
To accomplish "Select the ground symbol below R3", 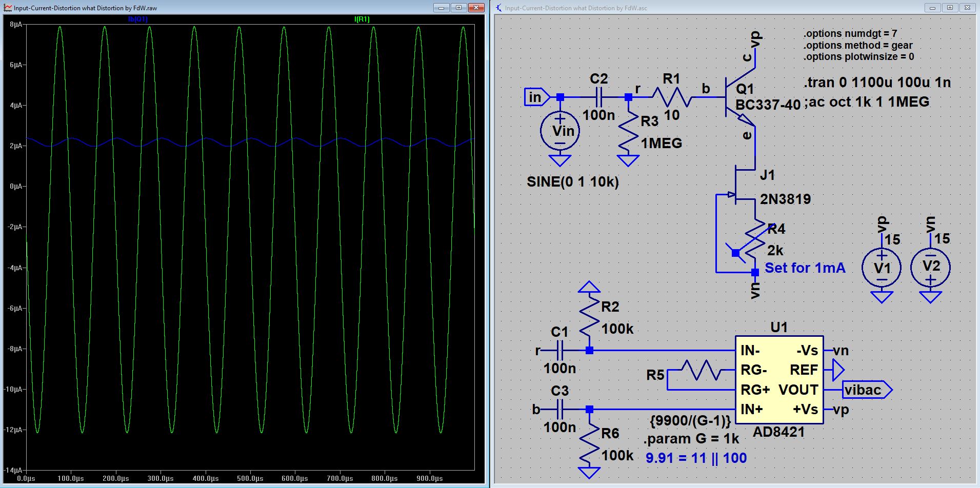I will [x=629, y=160].
